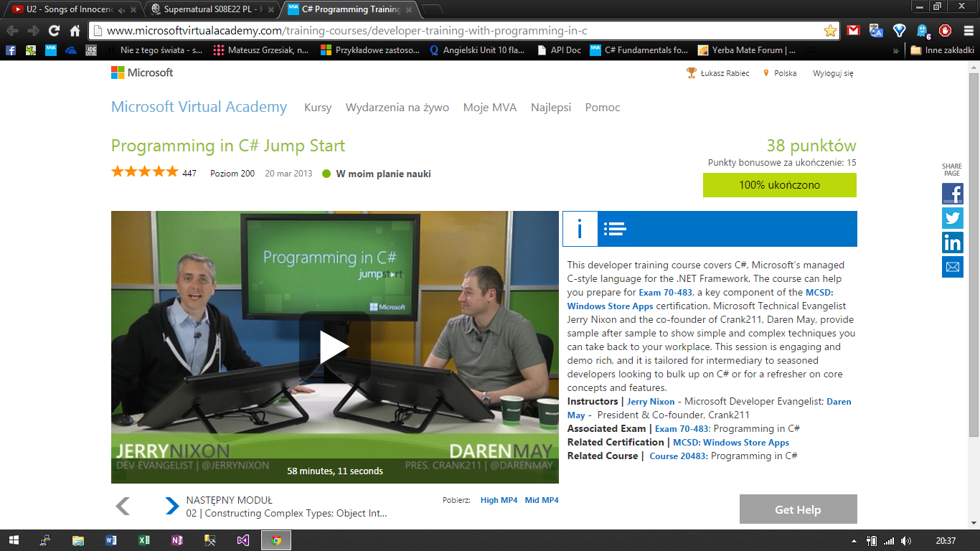Bookmark page with star icon
The height and width of the screenshot is (551, 980).
[830, 31]
